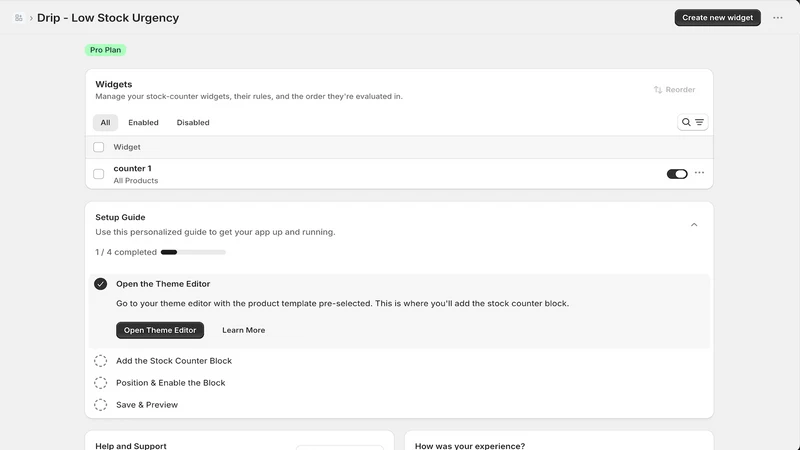The image size is (800, 450).
Task: Click the Add the Stock Counter Block step circle
Action: [101, 361]
